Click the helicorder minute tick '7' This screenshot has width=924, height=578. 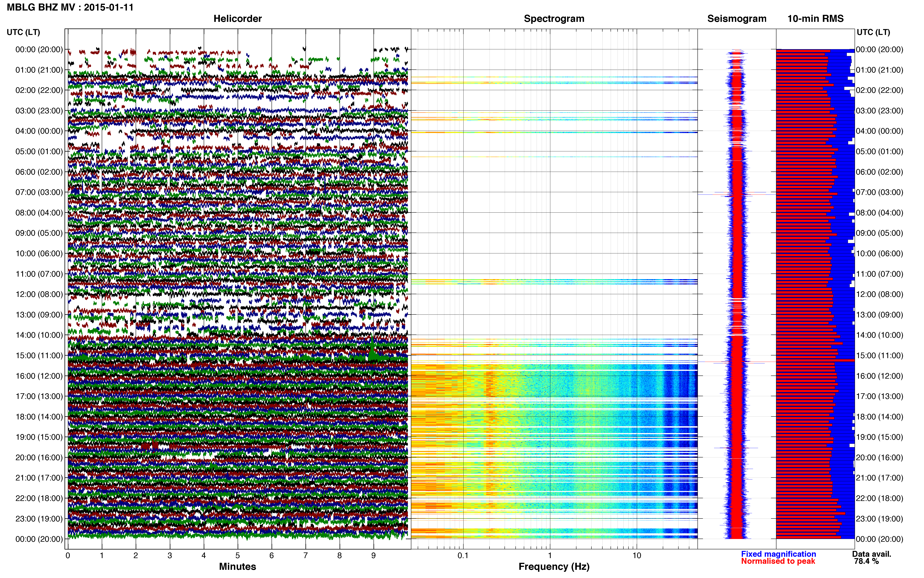tap(306, 555)
